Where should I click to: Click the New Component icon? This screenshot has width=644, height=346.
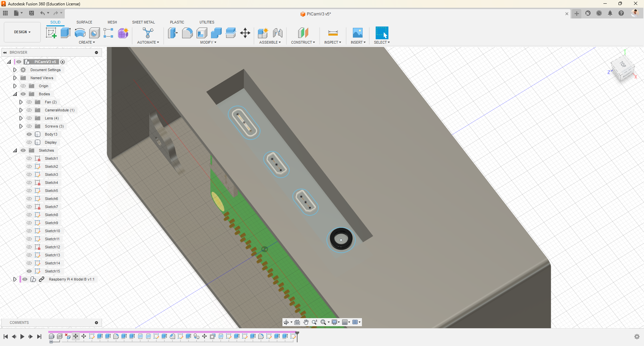click(263, 33)
